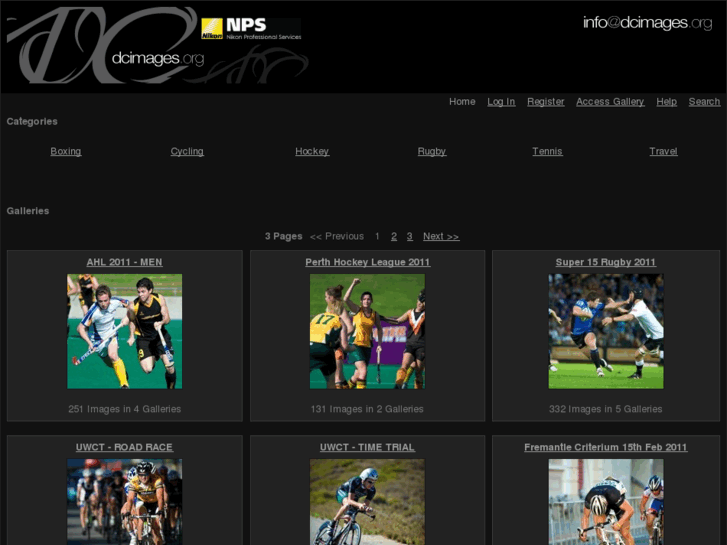
Task: Click the '332 Images in 5 Galleries' text
Action: click(606, 409)
